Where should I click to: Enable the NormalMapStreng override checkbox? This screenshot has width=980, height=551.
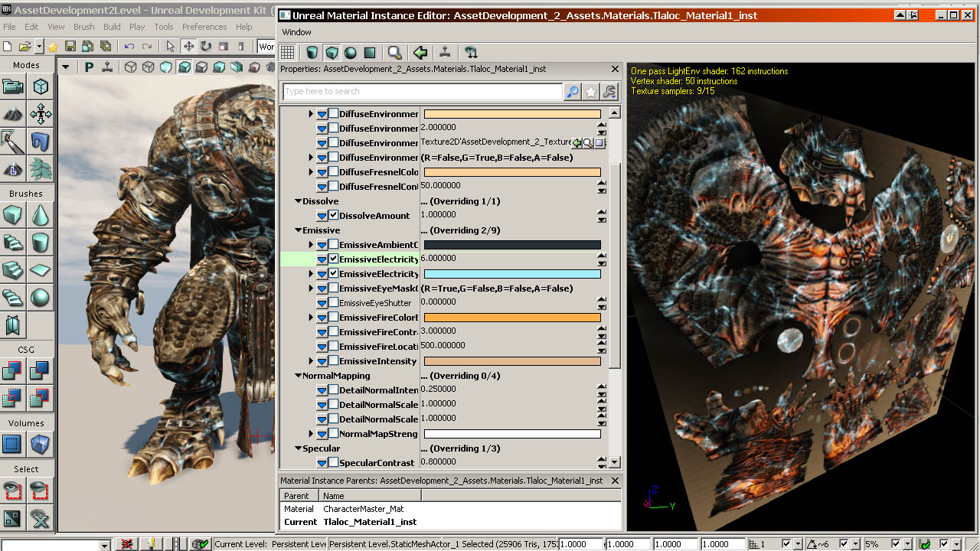tap(333, 434)
